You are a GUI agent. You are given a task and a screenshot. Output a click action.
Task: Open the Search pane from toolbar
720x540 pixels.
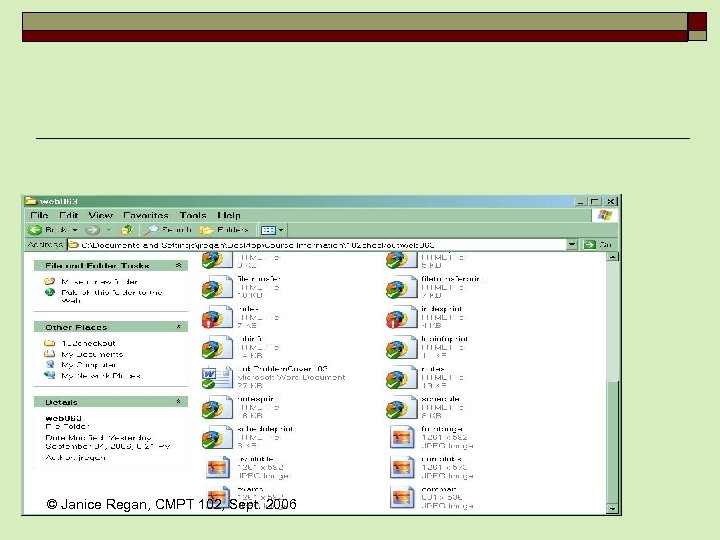point(168,230)
